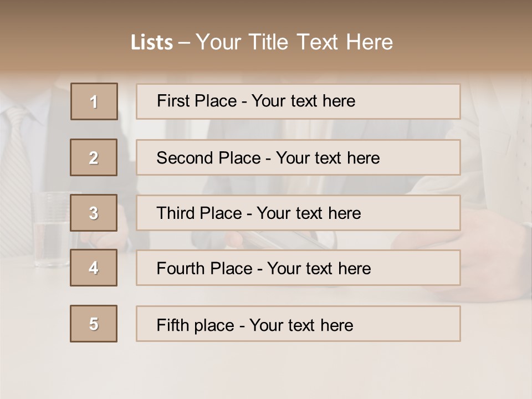Click the words 'Second Place'
The width and height of the screenshot is (532, 399).
(x=208, y=158)
